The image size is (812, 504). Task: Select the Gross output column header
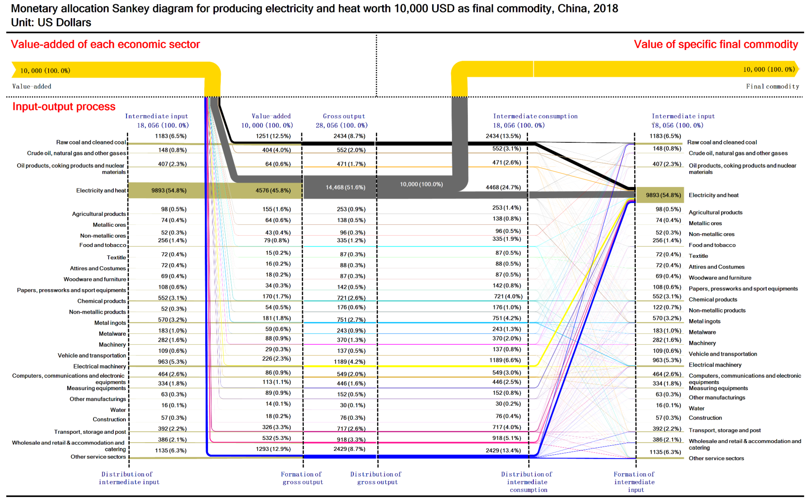[x=344, y=116]
